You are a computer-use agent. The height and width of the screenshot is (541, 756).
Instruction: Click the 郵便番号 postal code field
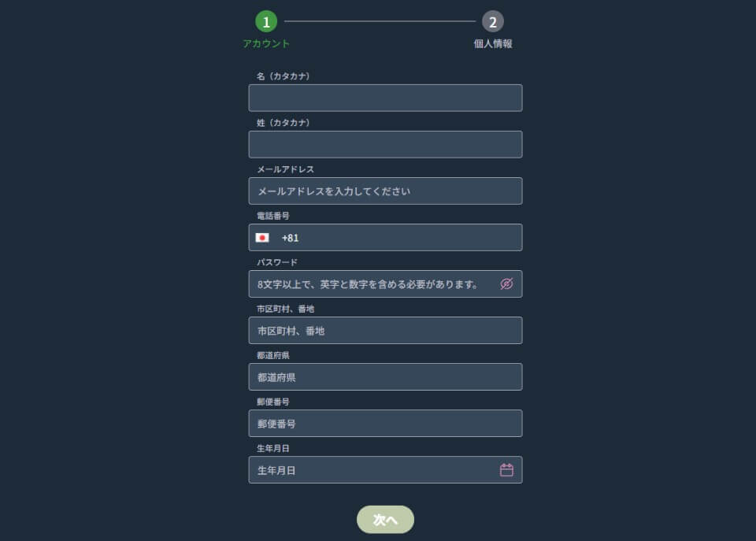click(x=385, y=424)
